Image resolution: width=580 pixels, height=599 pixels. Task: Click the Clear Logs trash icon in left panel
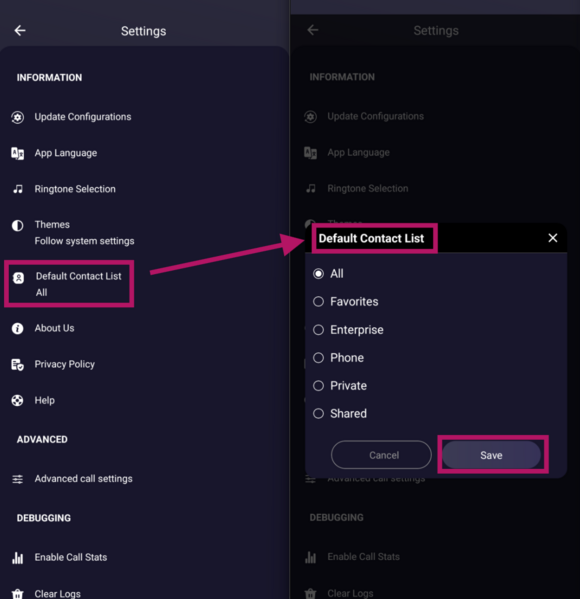pyautogui.click(x=18, y=594)
